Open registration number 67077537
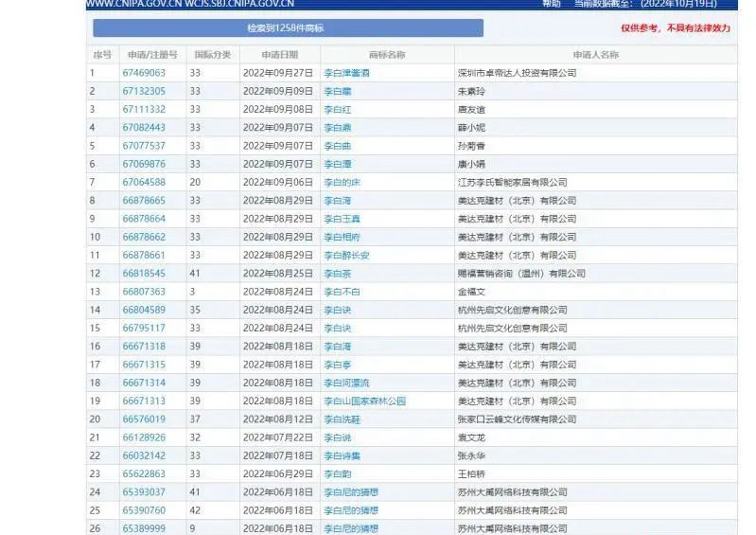Screen dimensions: 756x535 coord(144,146)
